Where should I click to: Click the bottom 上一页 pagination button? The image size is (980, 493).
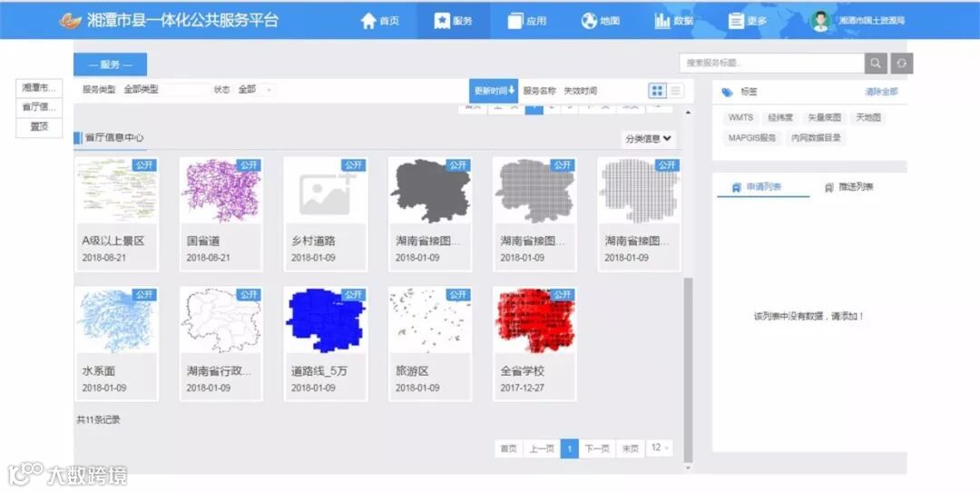542,449
